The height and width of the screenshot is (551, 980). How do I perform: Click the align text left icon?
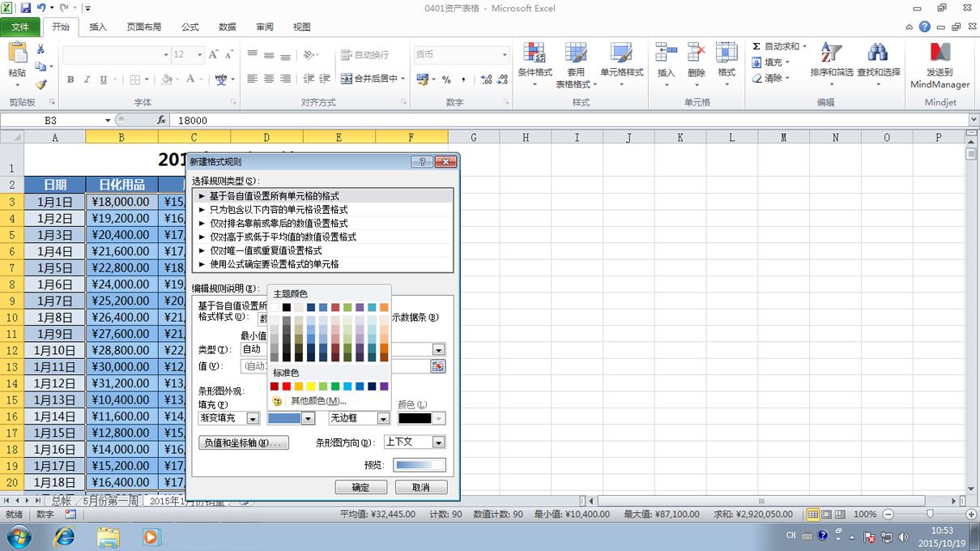[252, 79]
